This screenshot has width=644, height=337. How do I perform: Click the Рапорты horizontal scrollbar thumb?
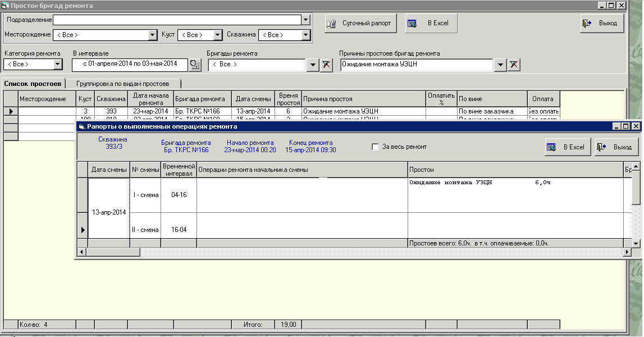tap(113, 252)
